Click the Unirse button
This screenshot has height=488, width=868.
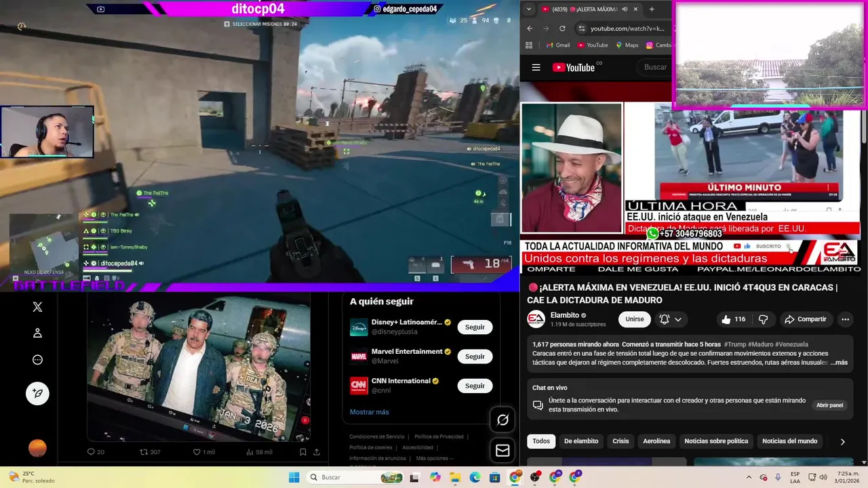pos(635,319)
